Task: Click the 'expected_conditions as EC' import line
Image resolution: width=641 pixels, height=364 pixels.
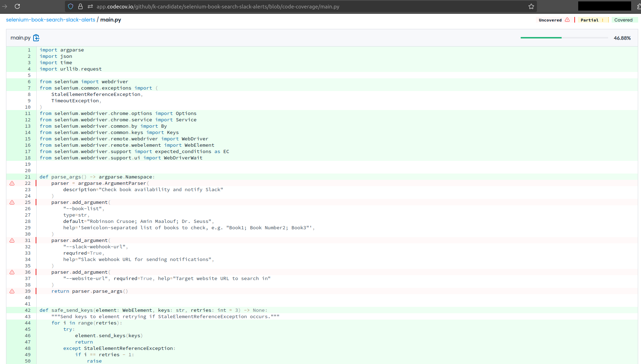Action: click(134, 152)
